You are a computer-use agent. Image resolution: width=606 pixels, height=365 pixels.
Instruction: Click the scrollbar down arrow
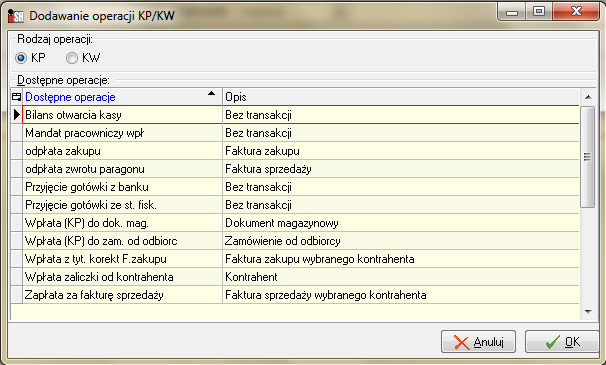pos(588,312)
